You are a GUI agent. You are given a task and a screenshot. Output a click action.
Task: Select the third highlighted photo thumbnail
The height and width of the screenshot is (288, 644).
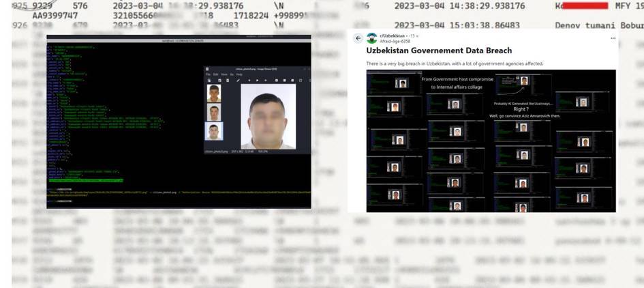tap(214, 132)
